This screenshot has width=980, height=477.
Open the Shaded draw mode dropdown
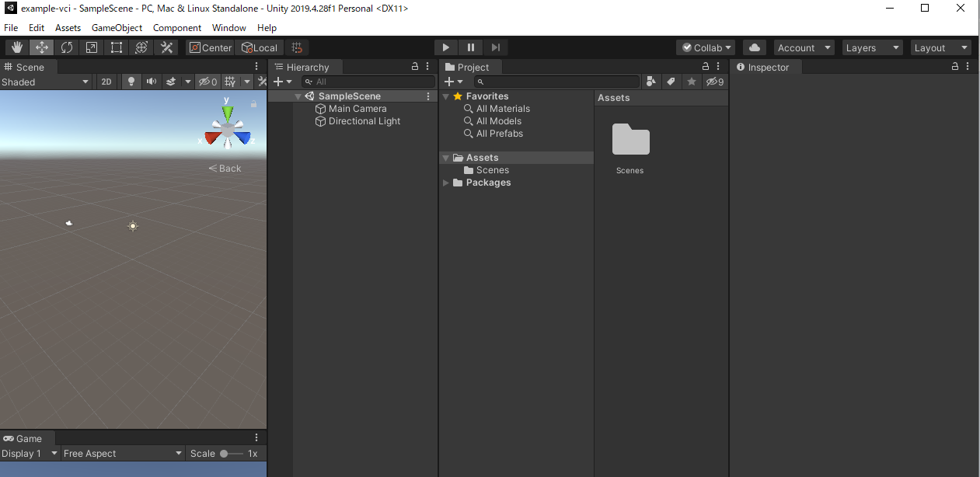(x=46, y=82)
